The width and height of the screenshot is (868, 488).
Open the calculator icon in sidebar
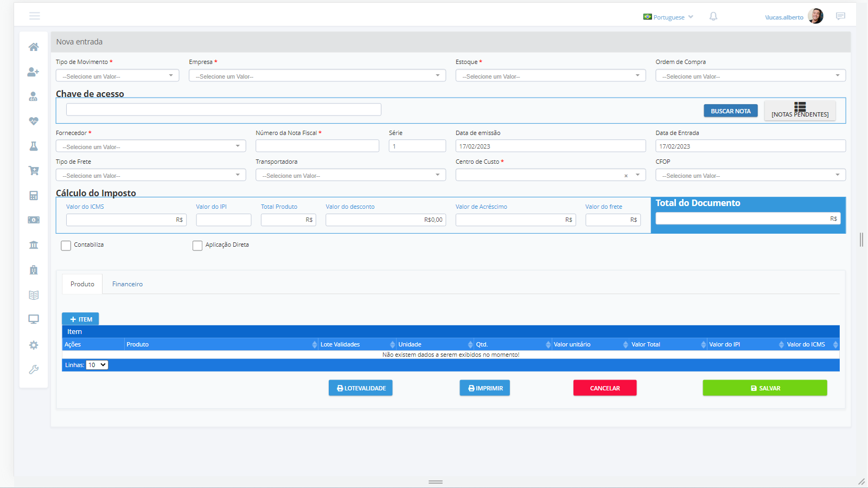pos(34,196)
